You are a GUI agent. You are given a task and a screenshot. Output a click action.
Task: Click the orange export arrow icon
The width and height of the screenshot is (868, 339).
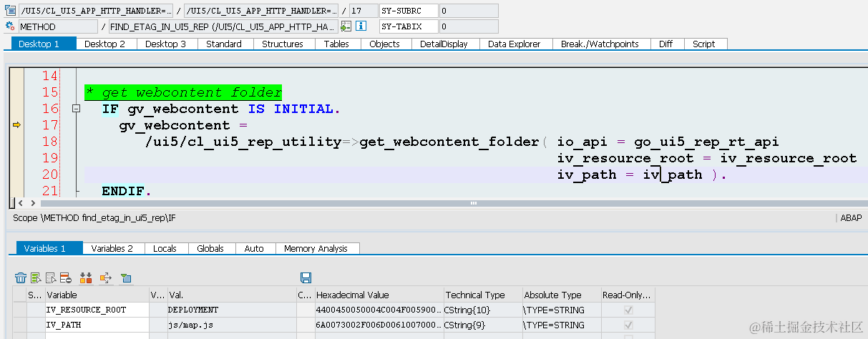point(106,277)
